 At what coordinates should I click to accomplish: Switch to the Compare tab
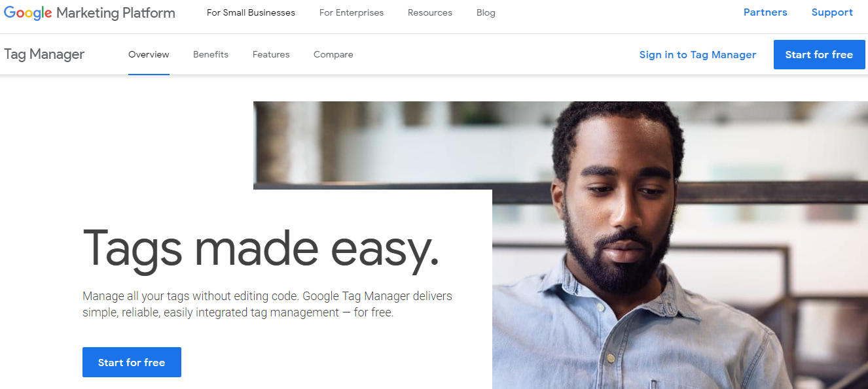click(333, 54)
